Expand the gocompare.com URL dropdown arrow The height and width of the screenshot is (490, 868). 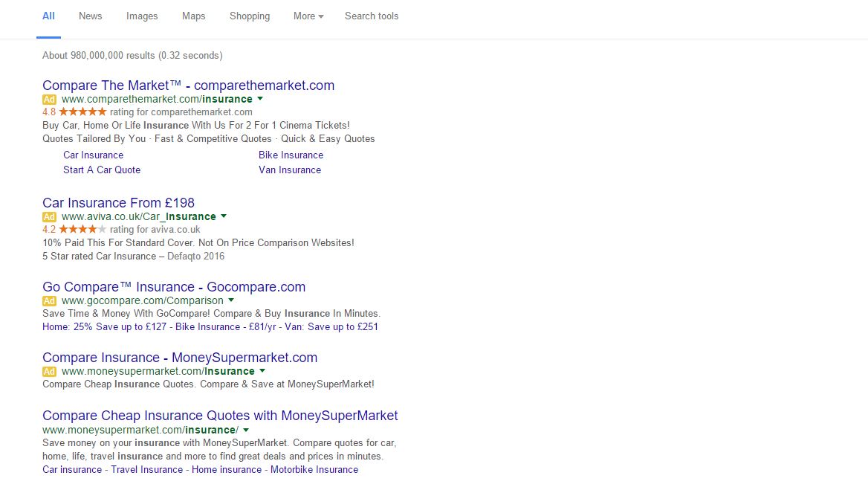point(231,300)
